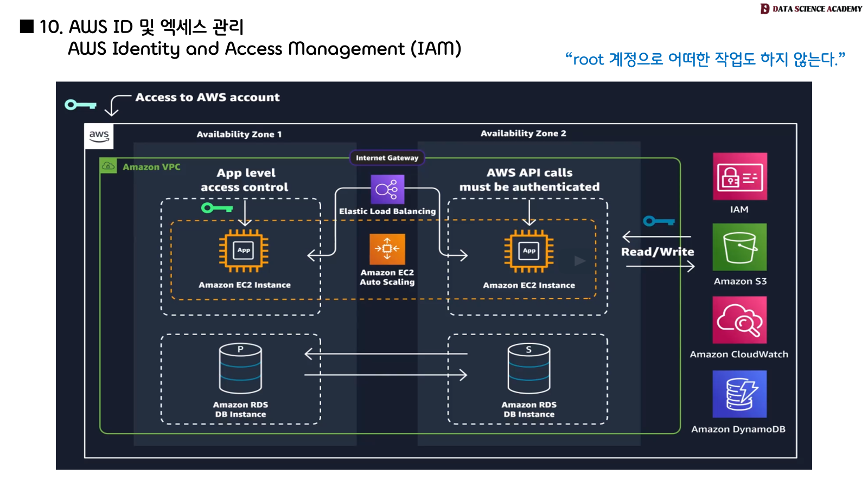Click the 'Amazon CloudWatch' caption

click(739, 354)
